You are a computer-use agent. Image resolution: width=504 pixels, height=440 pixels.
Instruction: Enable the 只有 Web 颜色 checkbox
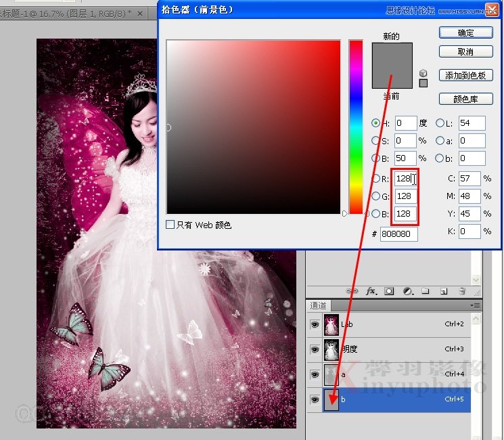[x=170, y=224]
